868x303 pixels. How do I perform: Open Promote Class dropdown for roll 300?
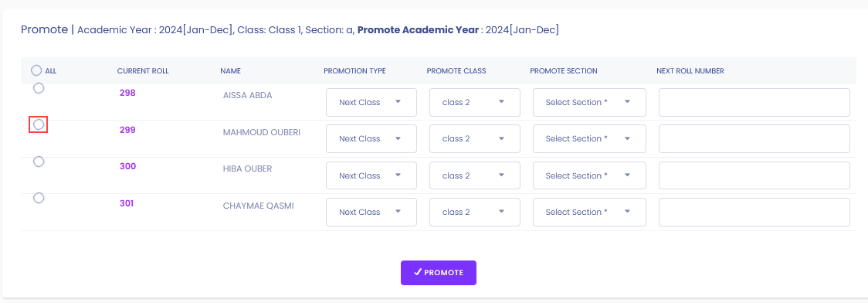click(x=474, y=175)
